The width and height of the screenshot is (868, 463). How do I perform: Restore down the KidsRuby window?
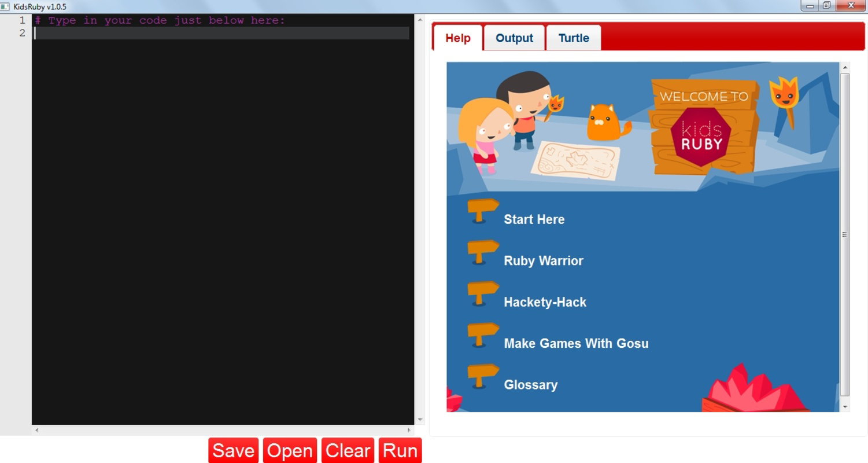pos(826,6)
